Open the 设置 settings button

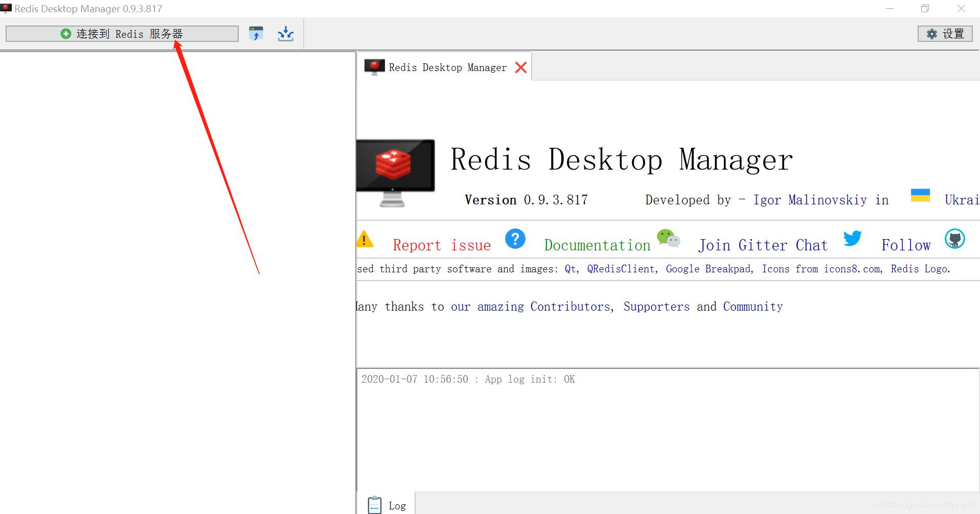click(x=945, y=34)
